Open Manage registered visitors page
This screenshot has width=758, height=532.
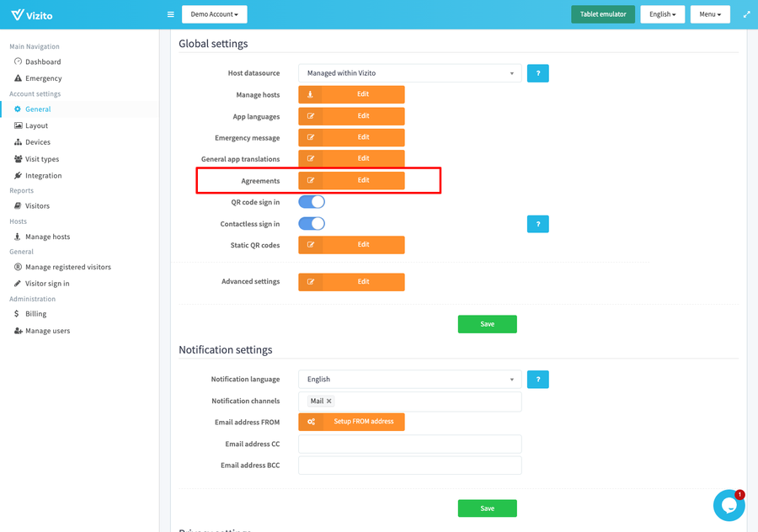(67, 267)
